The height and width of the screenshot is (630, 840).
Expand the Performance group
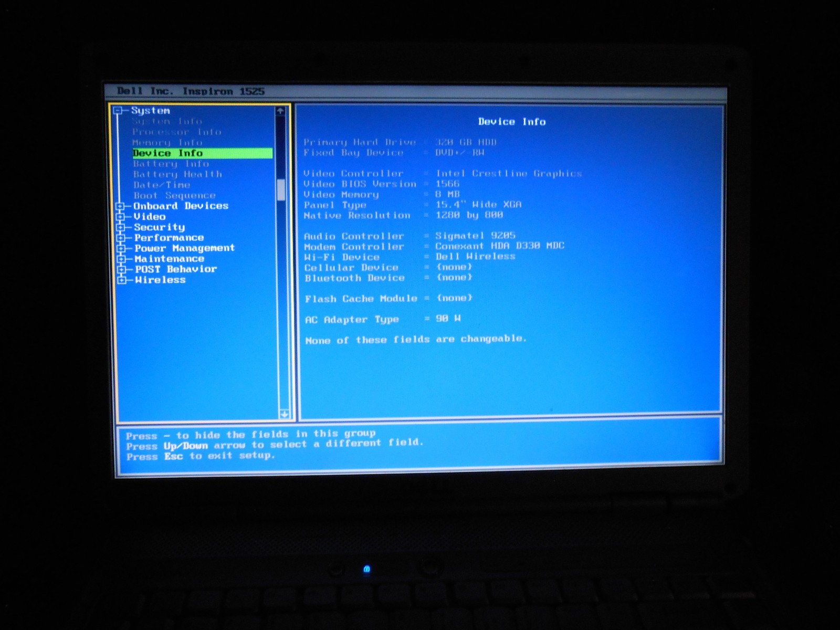[121, 238]
